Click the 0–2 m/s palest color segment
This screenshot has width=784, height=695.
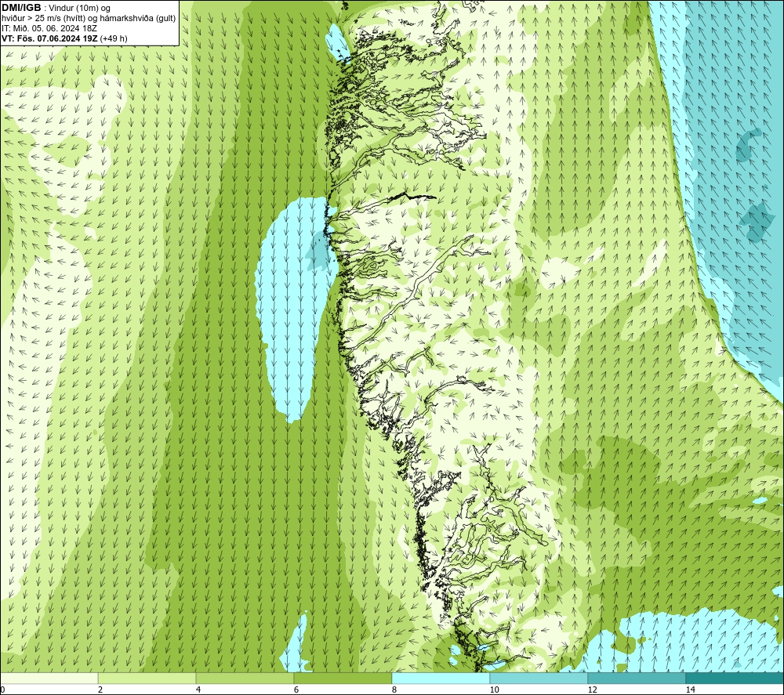(49, 678)
